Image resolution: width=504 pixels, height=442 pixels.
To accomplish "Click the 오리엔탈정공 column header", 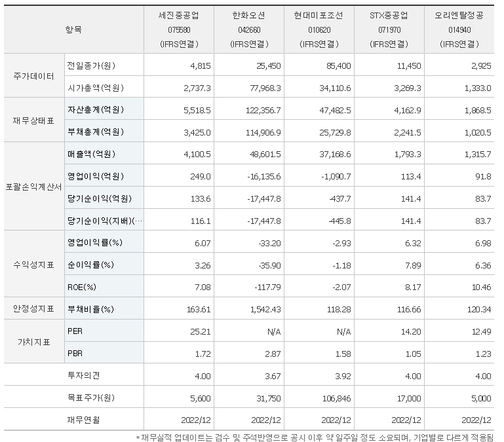I will [459, 29].
